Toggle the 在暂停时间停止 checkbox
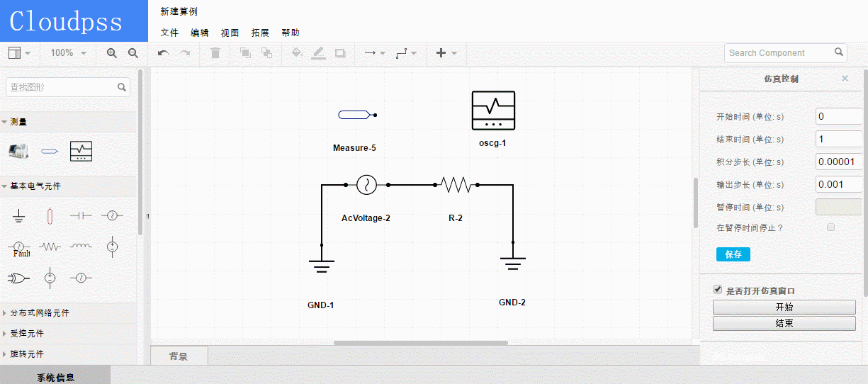 click(x=831, y=227)
